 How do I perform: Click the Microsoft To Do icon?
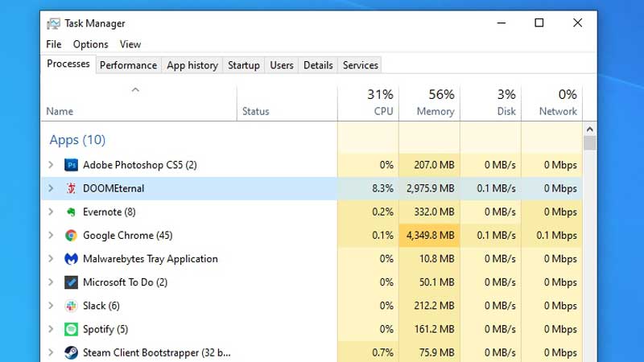pyautogui.click(x=71, y=282)
